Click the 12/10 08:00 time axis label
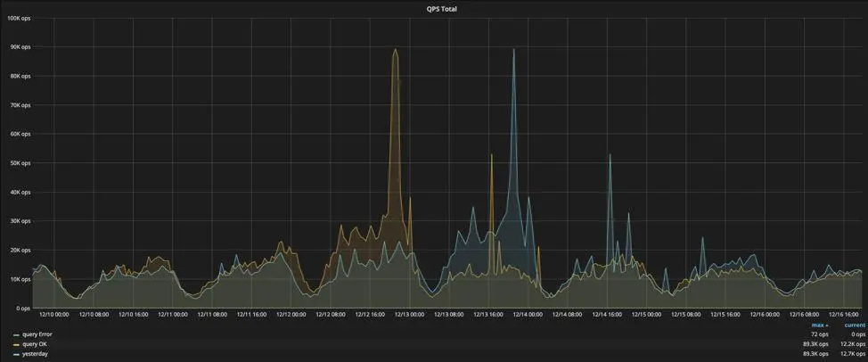The image size is (868, 362). [94, 315]
